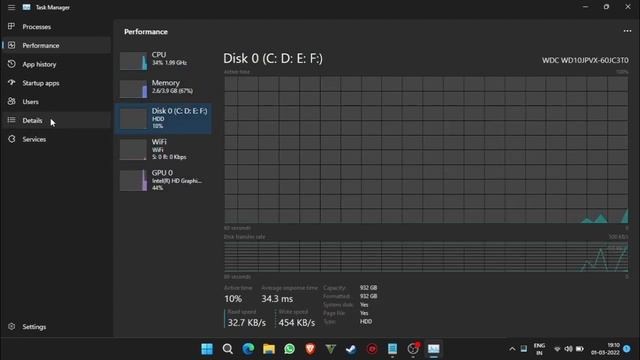640x360 pixels.
Task: Click the 32.7 KB/s read speed
Action: pos(247,322)
